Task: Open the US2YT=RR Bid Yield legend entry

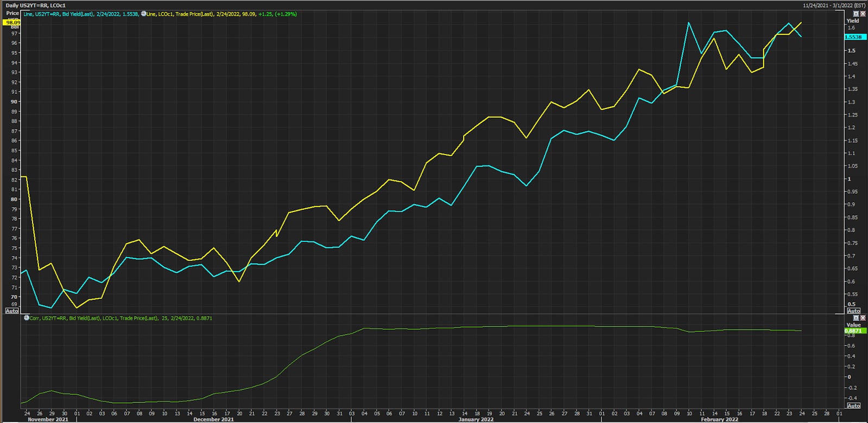Action: [x=81, y=14]
